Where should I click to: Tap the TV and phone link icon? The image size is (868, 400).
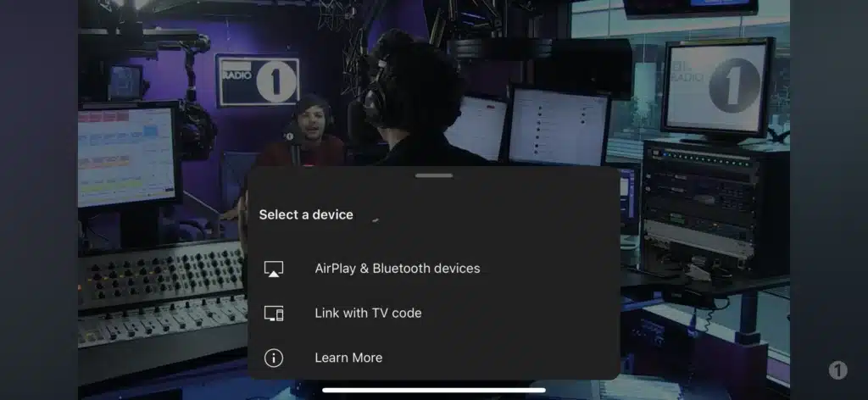click(x=274, y=314)
